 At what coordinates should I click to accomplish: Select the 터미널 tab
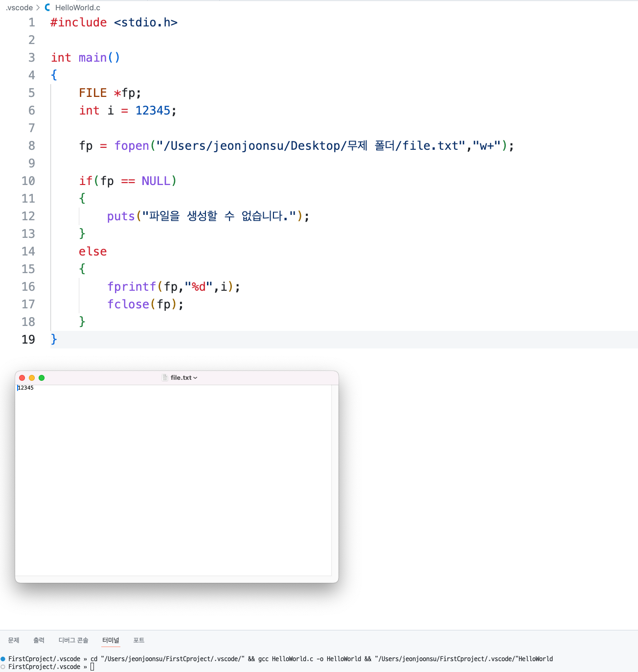point(111,640)
